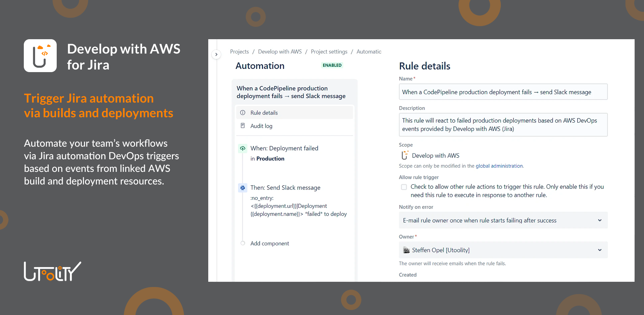The width and height of the screenshot is (644, 315).
Task: Go to Develop with AWS breadcrumb
Action: click(280, 51)
